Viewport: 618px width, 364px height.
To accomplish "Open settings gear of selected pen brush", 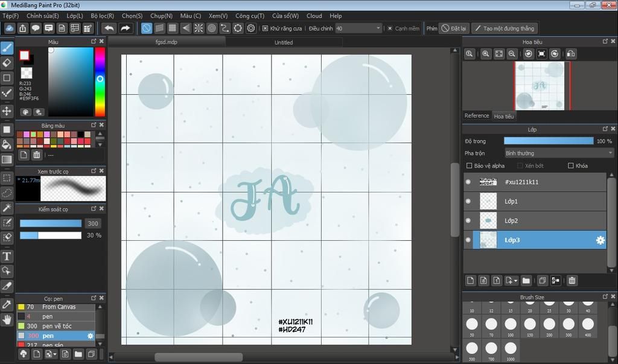I will (x=91, y=336).
